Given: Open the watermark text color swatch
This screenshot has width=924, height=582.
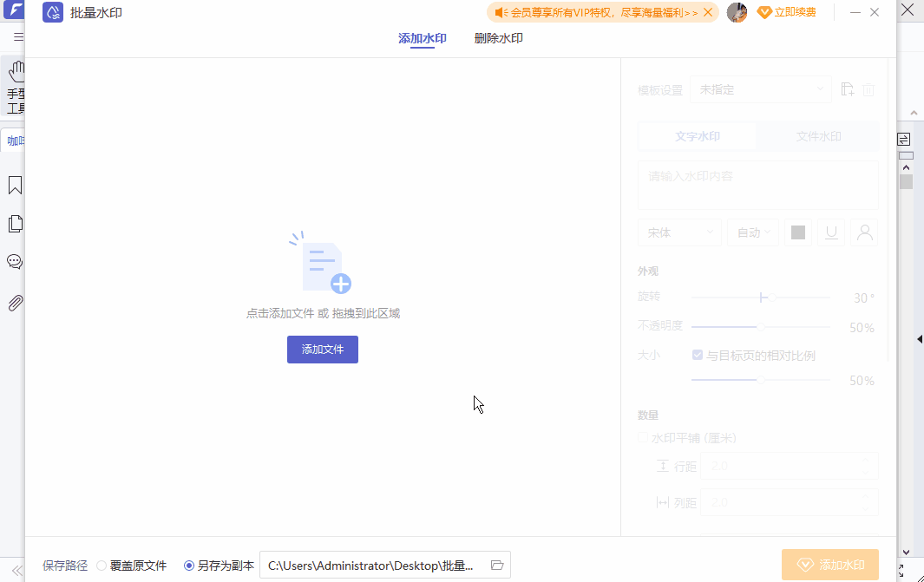Looking at the screenshot, I should click(x=797, y=232).
